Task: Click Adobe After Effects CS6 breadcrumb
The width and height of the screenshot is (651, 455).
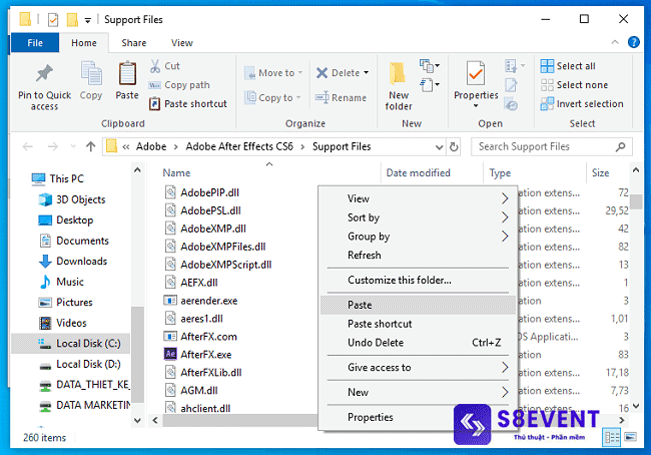Action: click(239, 147)
